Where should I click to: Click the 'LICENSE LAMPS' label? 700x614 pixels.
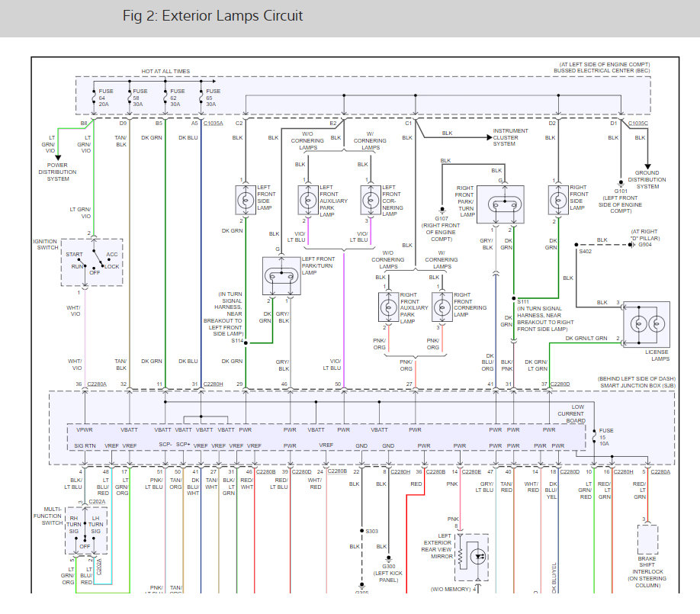[x=657, y=355]
